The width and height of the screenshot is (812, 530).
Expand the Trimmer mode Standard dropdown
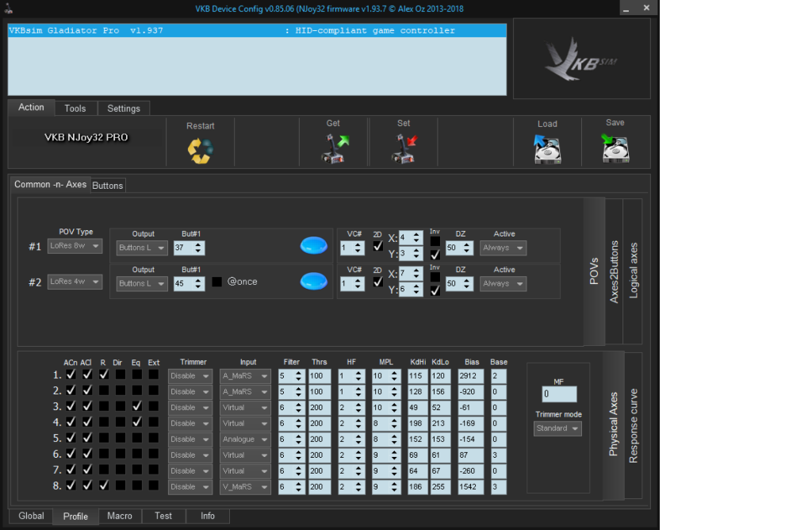click(x=557, y=428)
